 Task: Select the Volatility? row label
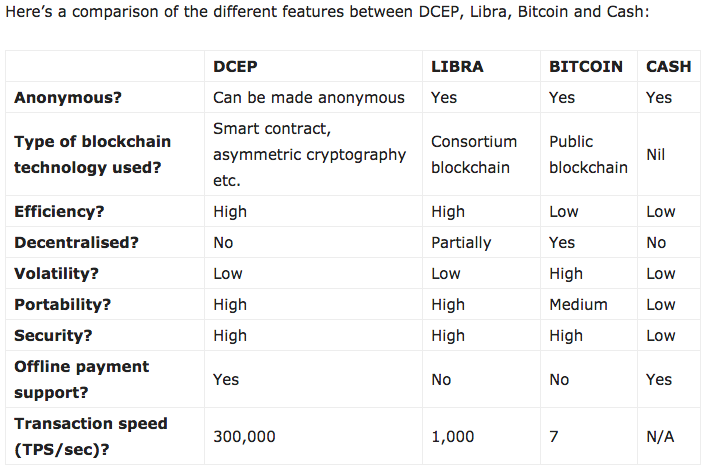coord(56,273)
